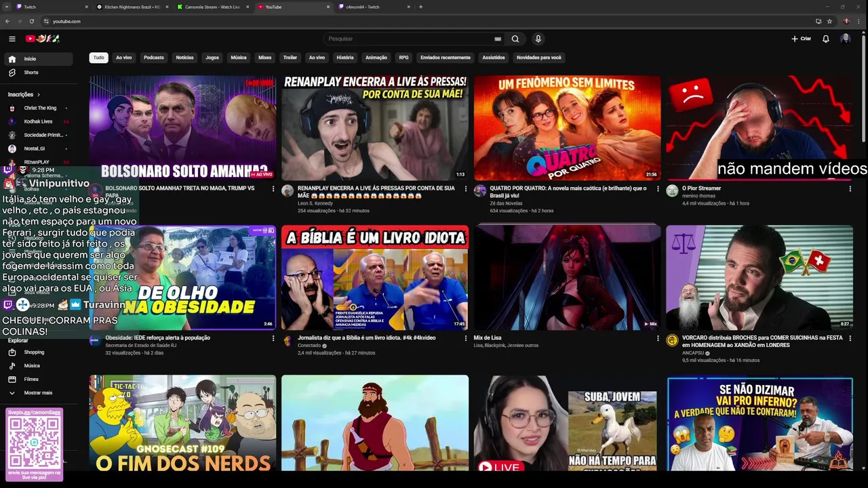The height and width of the screenshot is (488, 868).
Task: Select the Jogos filter chip
Action: click(212, 58)
